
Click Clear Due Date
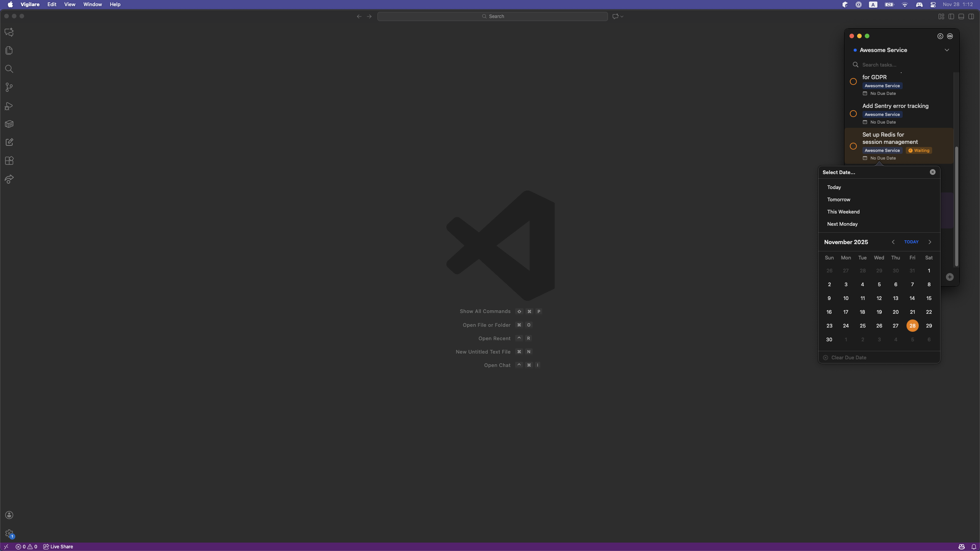[849, 357]
